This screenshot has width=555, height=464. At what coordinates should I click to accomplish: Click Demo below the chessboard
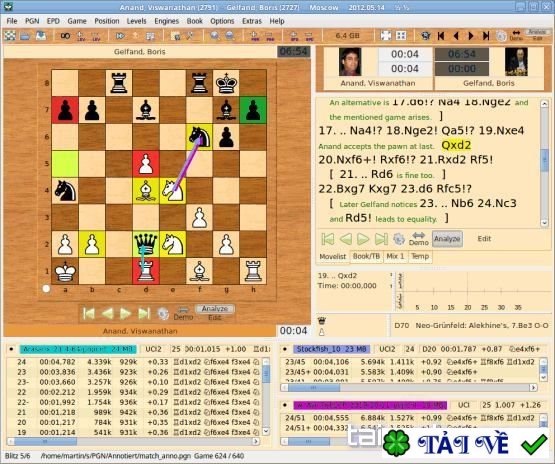(x=183, y=314)
